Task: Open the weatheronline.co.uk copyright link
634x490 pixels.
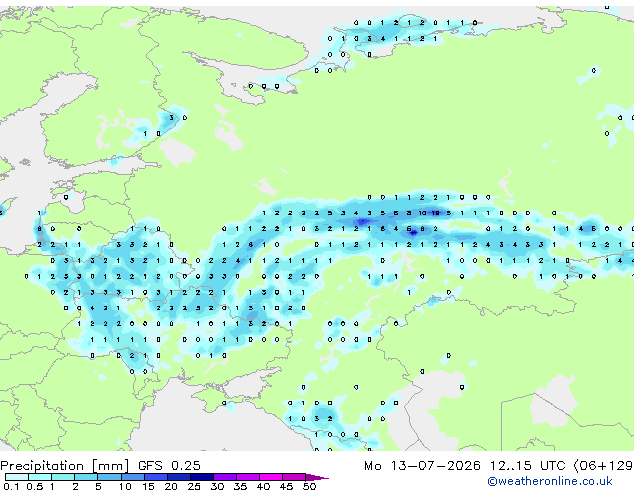Action: coord(550,481)
